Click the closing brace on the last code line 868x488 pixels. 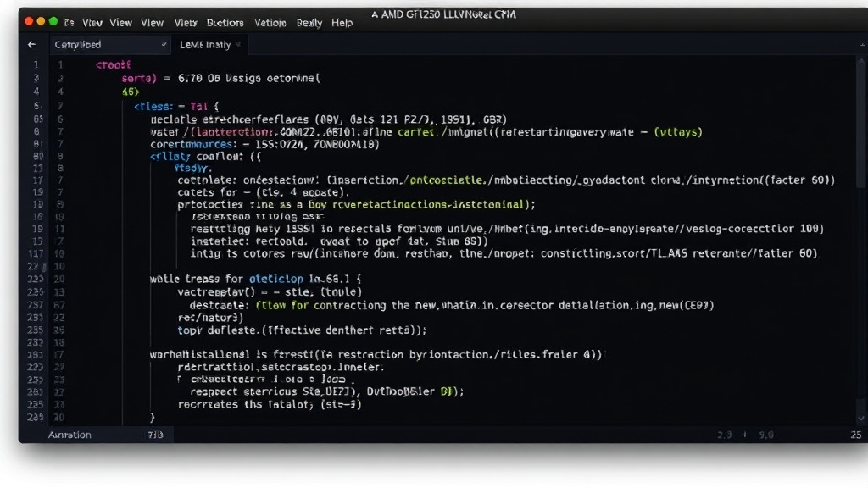[x=153, y=417]
